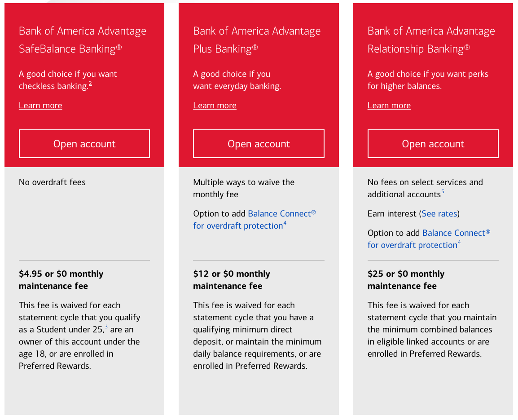518x420 pixels.
Task: Follow Learn more under Relationship Banking
Action: pos(389,106)
